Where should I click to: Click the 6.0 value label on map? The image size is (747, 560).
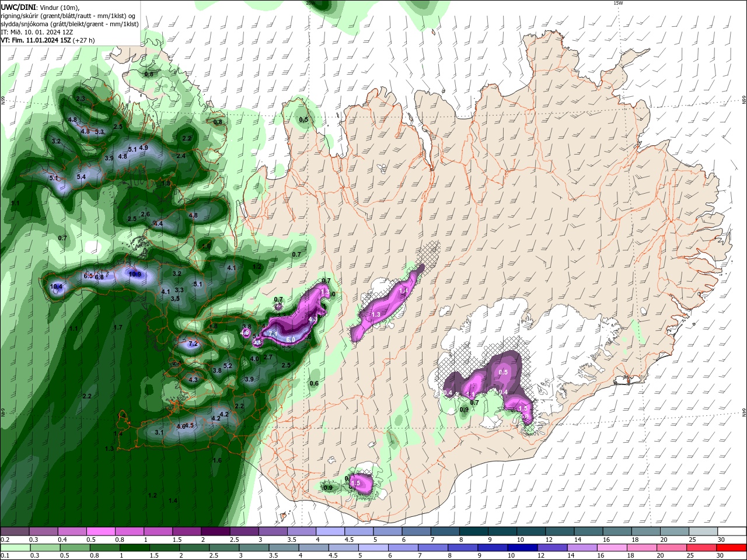pyautogui.click(x=290, y=339)
